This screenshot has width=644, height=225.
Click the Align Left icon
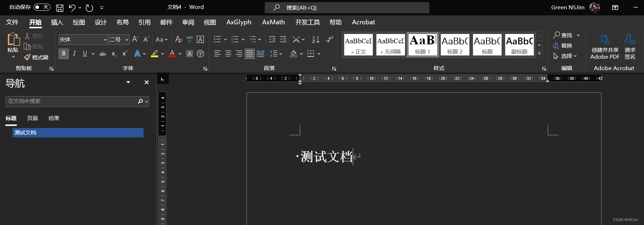(x=218, y=54)
